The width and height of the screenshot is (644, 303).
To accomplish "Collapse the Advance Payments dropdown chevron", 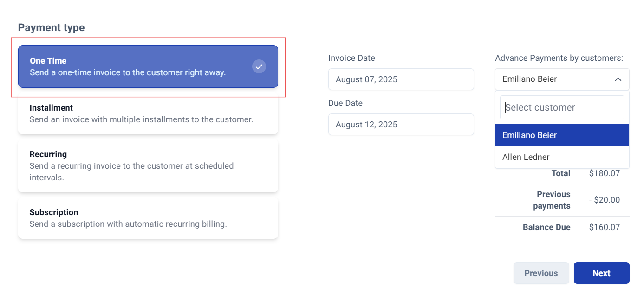I will [618, 79].
